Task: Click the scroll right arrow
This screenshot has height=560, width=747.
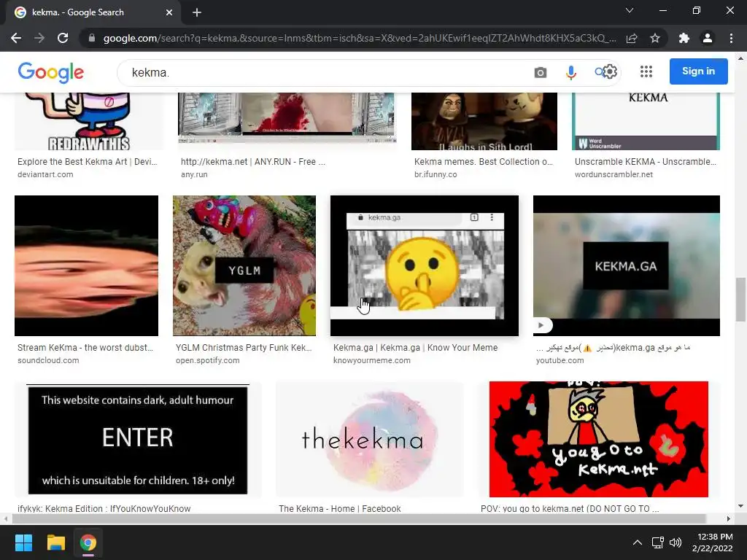Action: tap(729, 518)
